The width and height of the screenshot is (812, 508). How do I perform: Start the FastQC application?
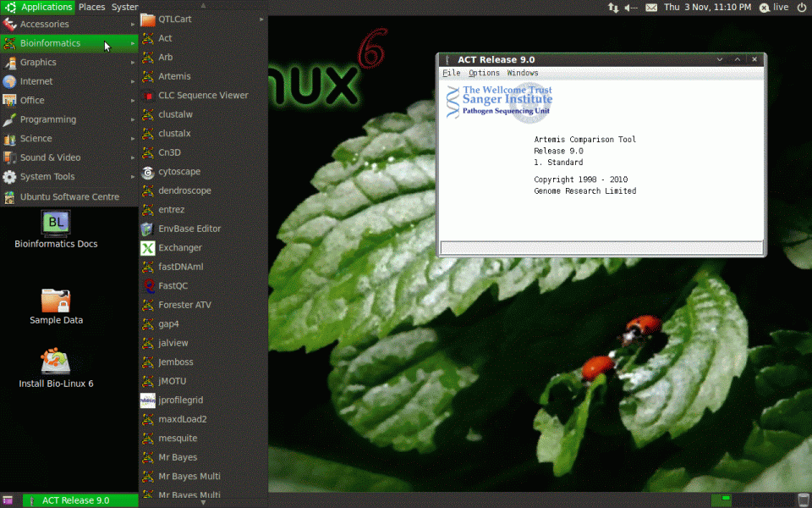173,286
